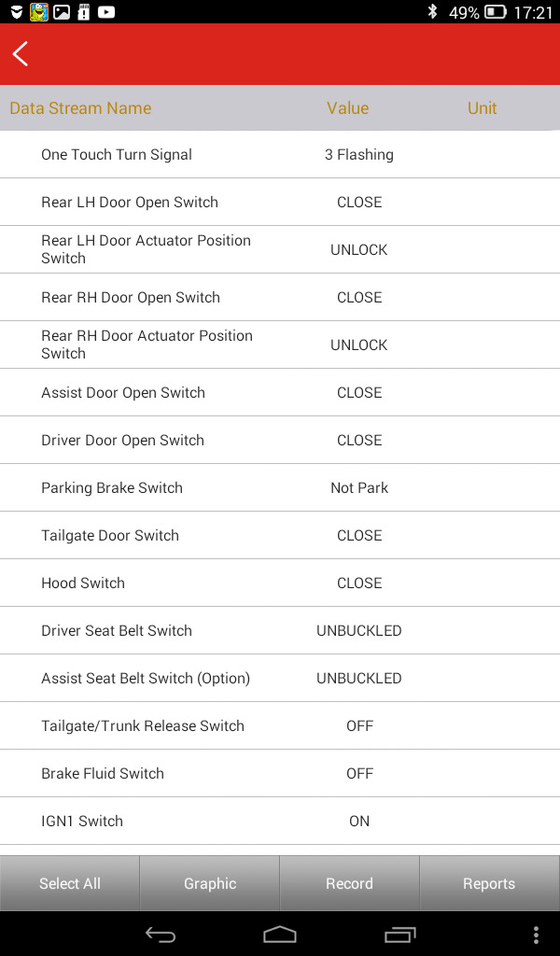560x956 pixels.
Task: Open the Graphic view
Action: pyautogui.click(x=210, y=883)
